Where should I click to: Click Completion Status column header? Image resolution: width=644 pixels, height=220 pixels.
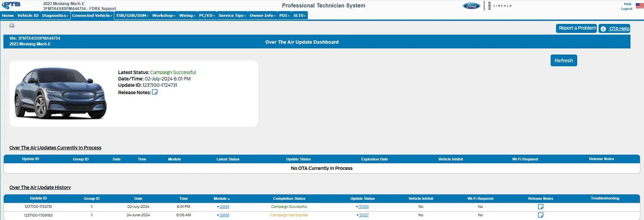pyautogui.click(x=289, y=199)
